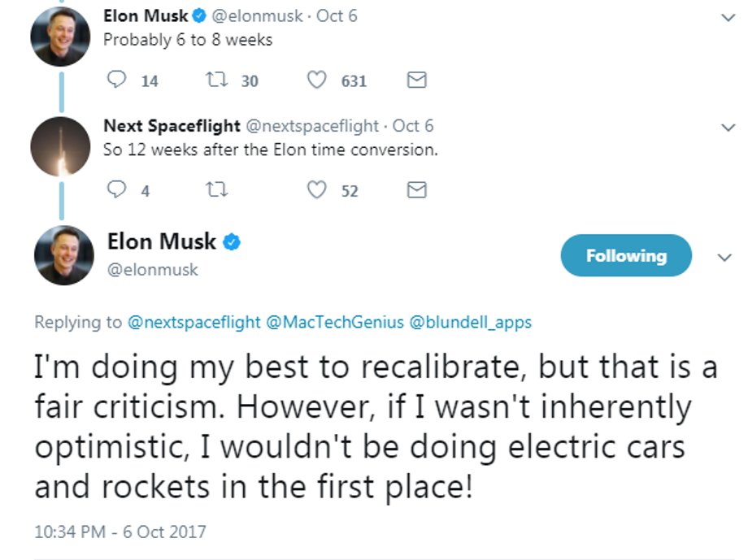
Task: Reply to Next Spaceflight's time conversion tweet
Action: (x=116, y=190)
